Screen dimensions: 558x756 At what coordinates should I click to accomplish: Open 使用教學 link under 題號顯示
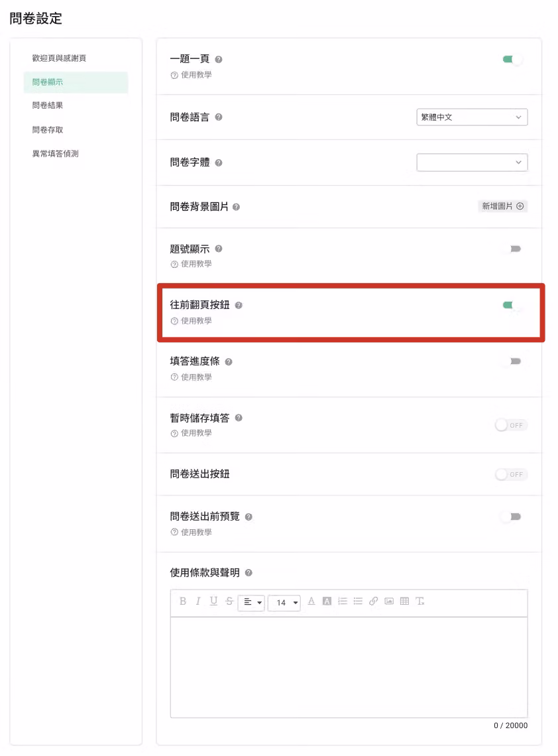pos(192,264)
